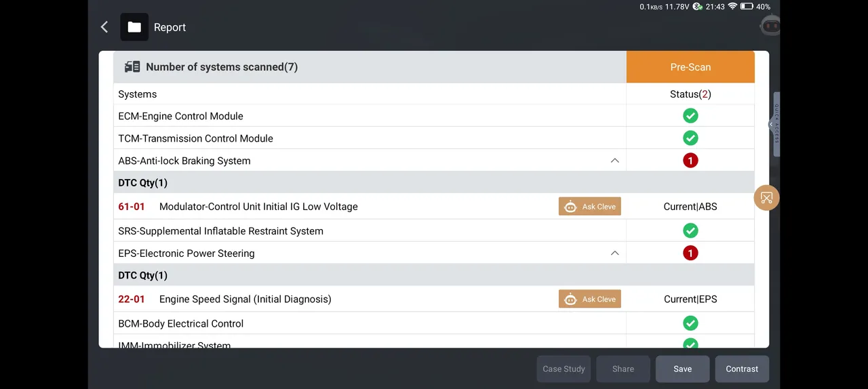Select the IMM-Immobilizer System text
Image resolution: width=868 pixels, height=389 pixels.
click(174, 345)
